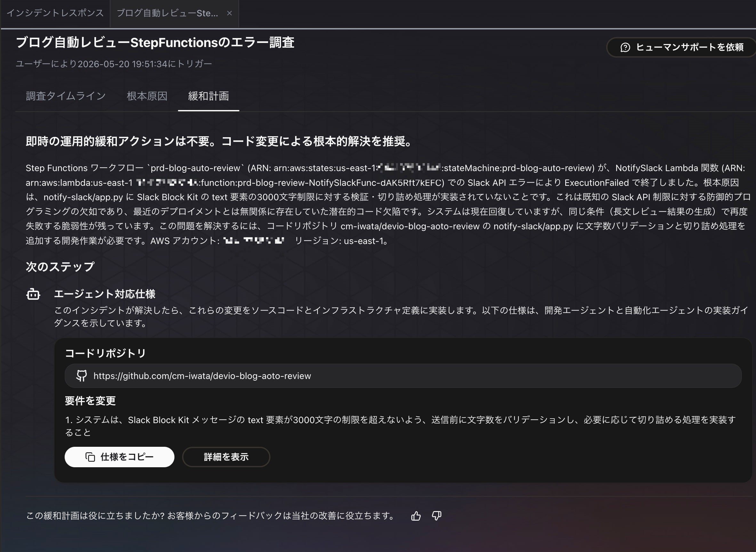
Task: Click the 要件を変更 heading
Action: tap(90, 401)
